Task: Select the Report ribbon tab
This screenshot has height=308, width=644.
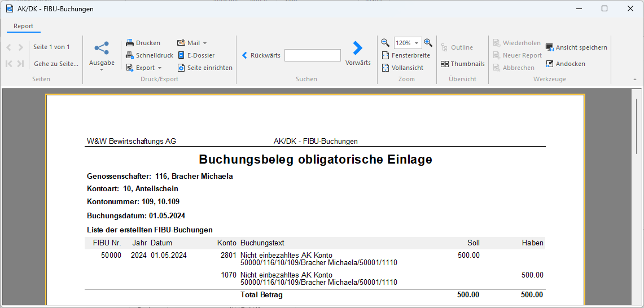Action: pyautogui.click(x=23, y=26)
